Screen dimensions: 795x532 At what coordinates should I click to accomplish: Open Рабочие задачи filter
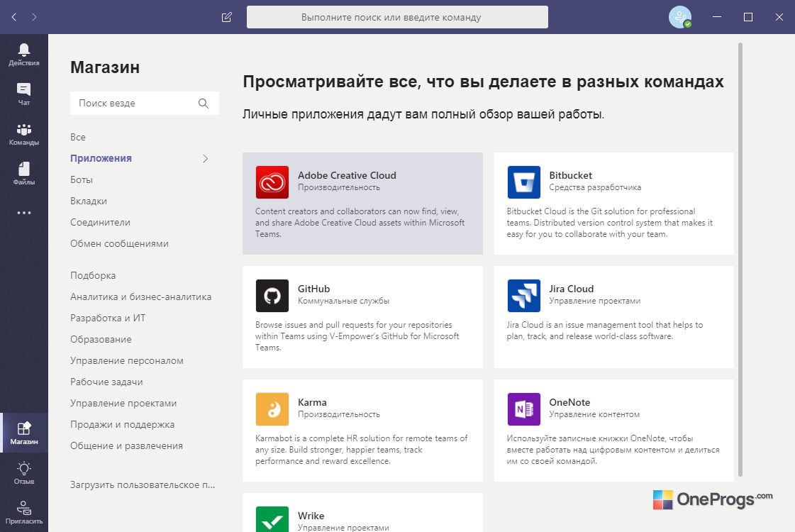(x=106, y=382)
